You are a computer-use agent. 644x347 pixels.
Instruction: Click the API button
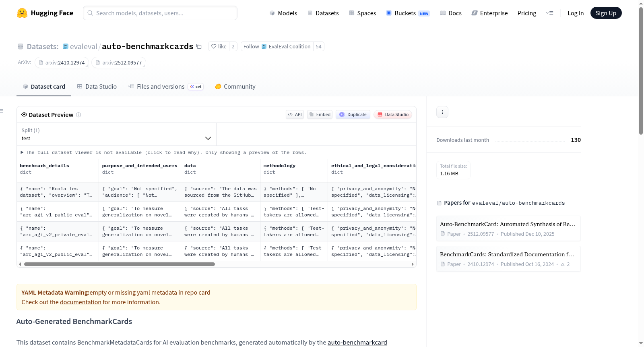click(x=295, y=114)
